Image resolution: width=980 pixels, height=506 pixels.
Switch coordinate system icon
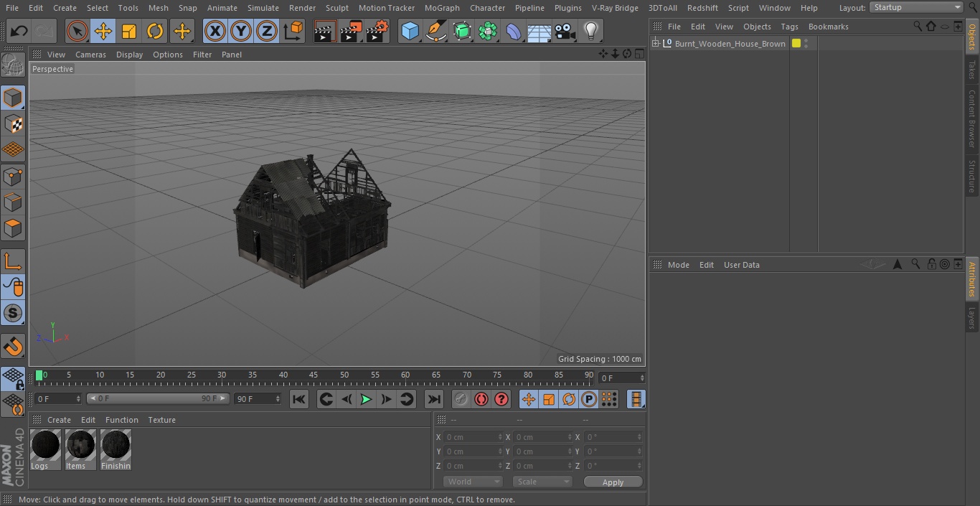pyautogui.click(x=293, y=31)
